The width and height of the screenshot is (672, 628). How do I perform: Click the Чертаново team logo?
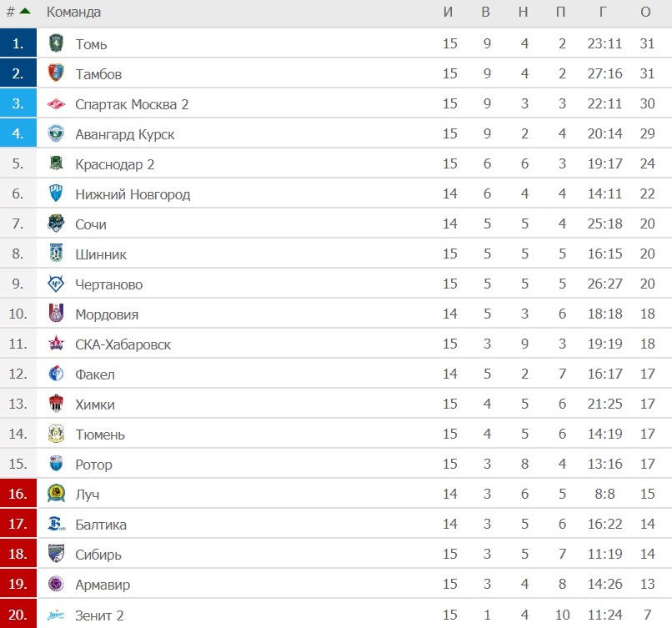click(56, 284)
